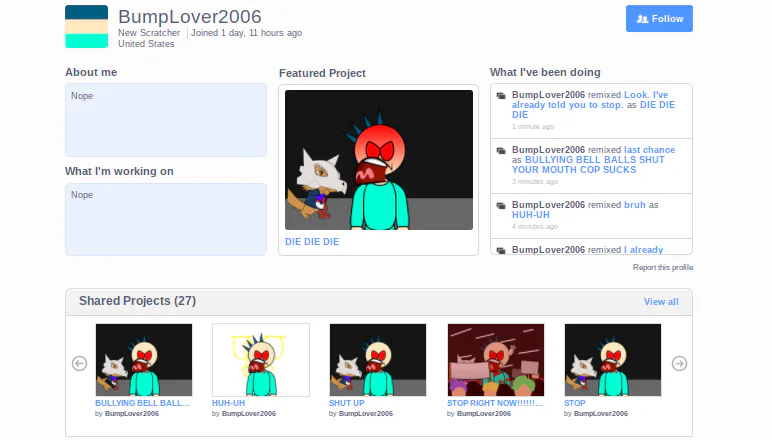Open author BumpLover2006 under BULLYING BELL BALL...
Image resolution: width=772 pixels, height=440 pixels.
tap(132, 414)
